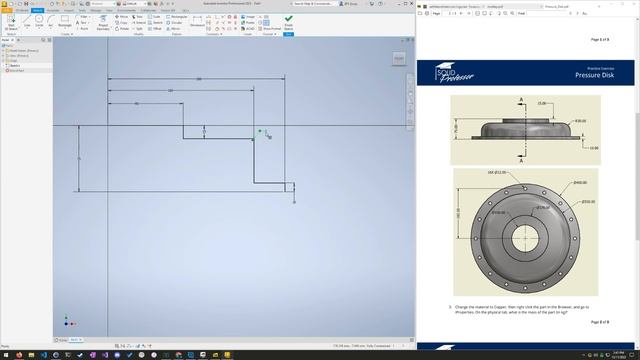Select the Point sketch tool
Viewport: 640px width, 360px height.
point(82,29)
